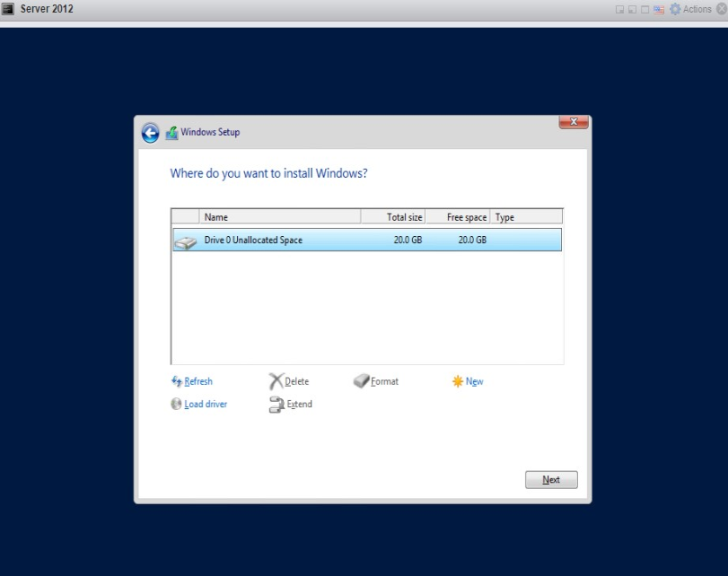Click Delete partition option

[x=289, y=381]
